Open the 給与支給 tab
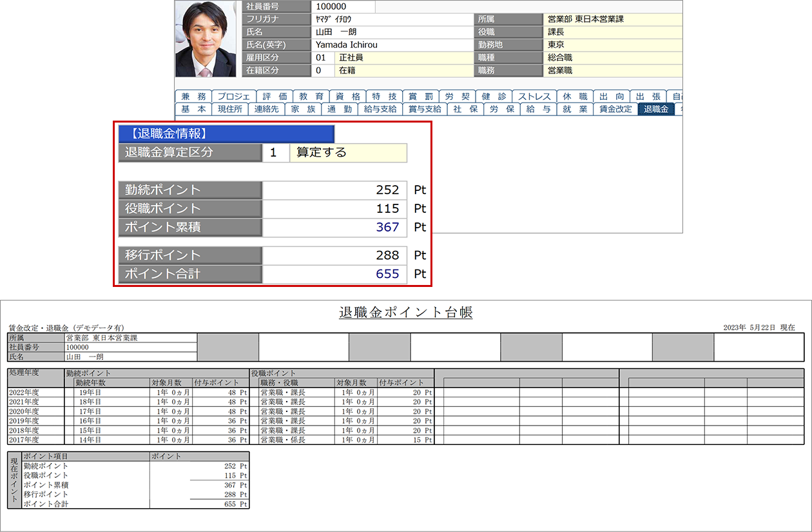This screenshot has height=532, width=812. (x=380, y=110)
